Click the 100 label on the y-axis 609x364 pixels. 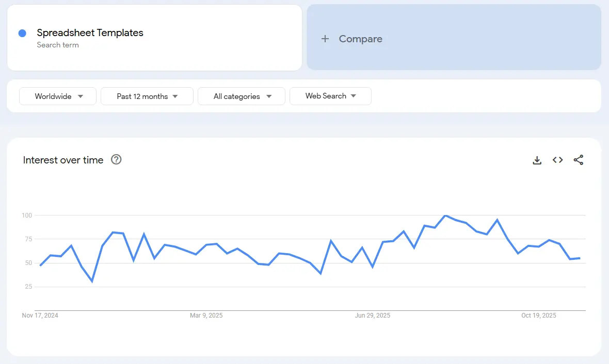pos(27,215)
